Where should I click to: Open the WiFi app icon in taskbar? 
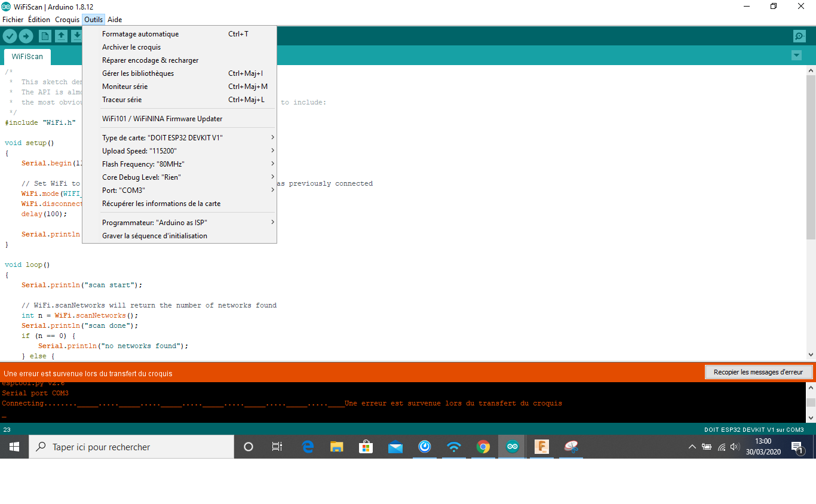(x=454, y=447)
